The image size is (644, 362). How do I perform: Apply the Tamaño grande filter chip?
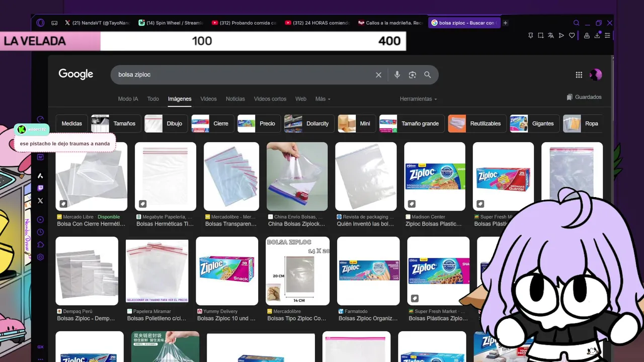pos(413,124)
